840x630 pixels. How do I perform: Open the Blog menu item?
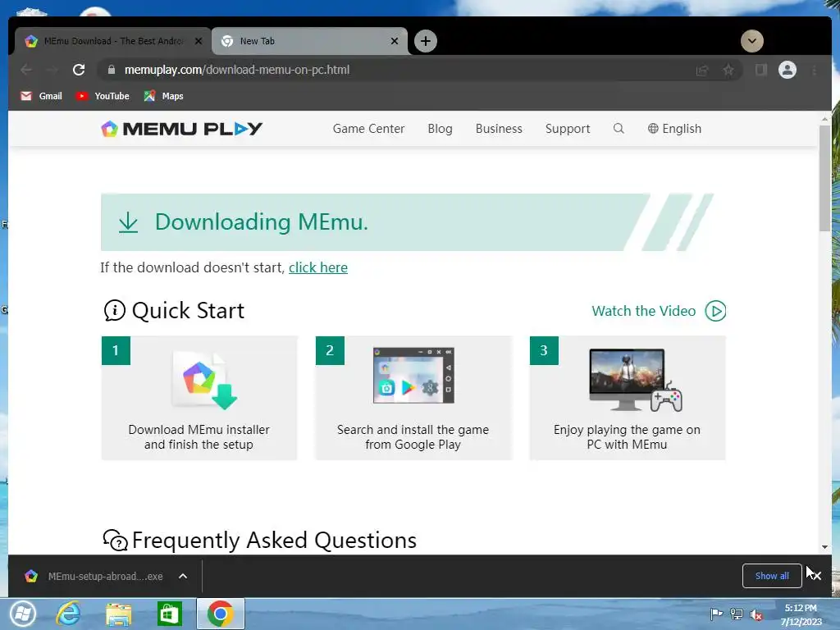pyautogui.click(x=440, y=129)
